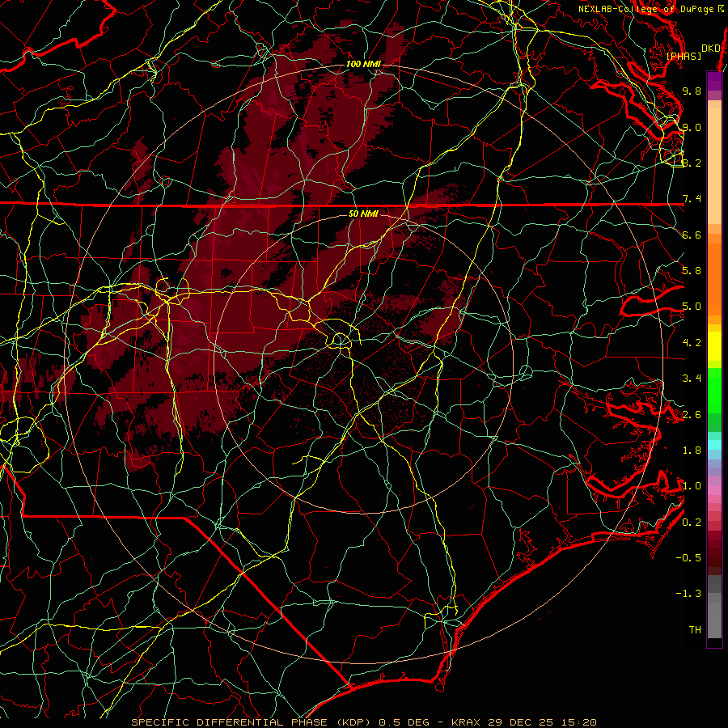
Task: Click the '-1.3' scale value
Action: click(x=688, y=594)
